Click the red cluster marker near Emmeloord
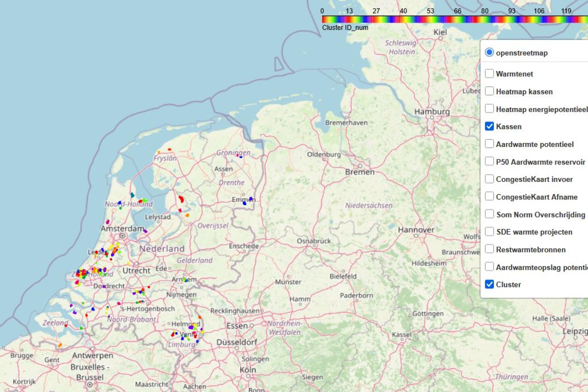 click(x=181, y=199)
